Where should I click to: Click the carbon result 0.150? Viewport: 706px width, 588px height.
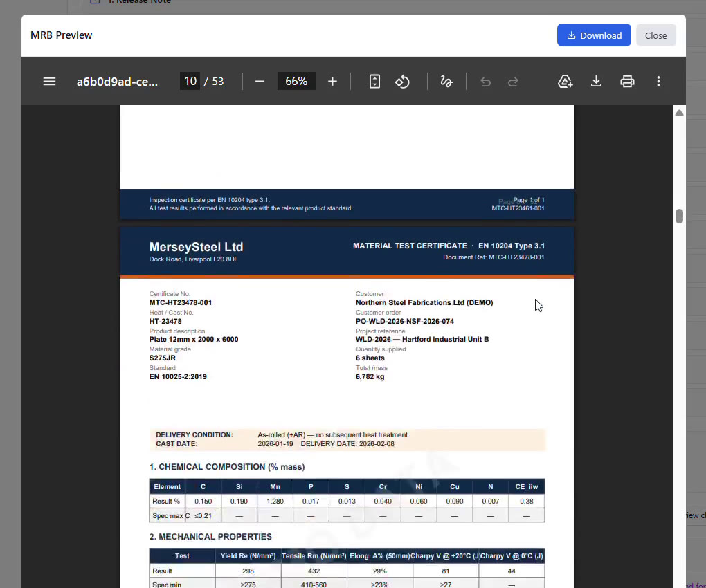tap(203, 501)
